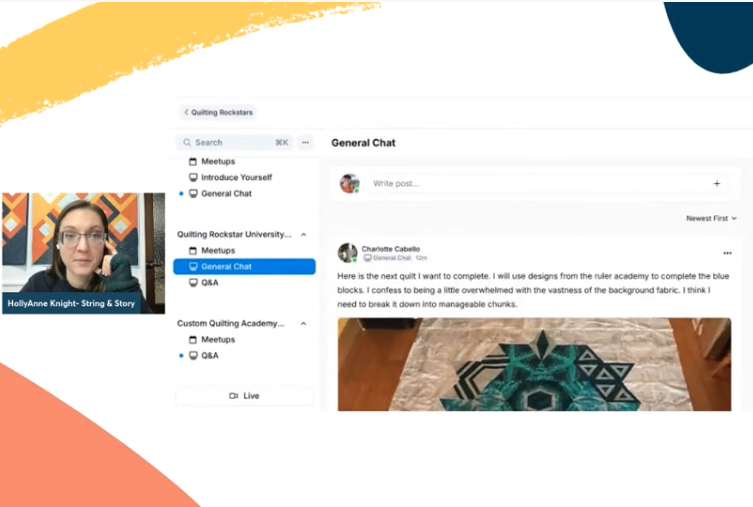Click the Charlotte Cabello name link
Screen dimensions: 753x507
pyautogui.click(x=390, y=249)
